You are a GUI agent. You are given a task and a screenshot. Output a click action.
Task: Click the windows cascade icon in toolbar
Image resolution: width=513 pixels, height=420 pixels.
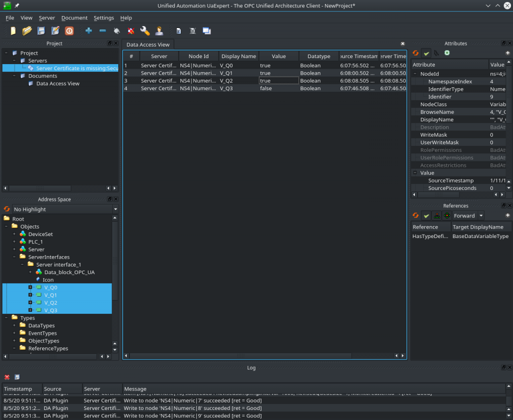point(206,31)
